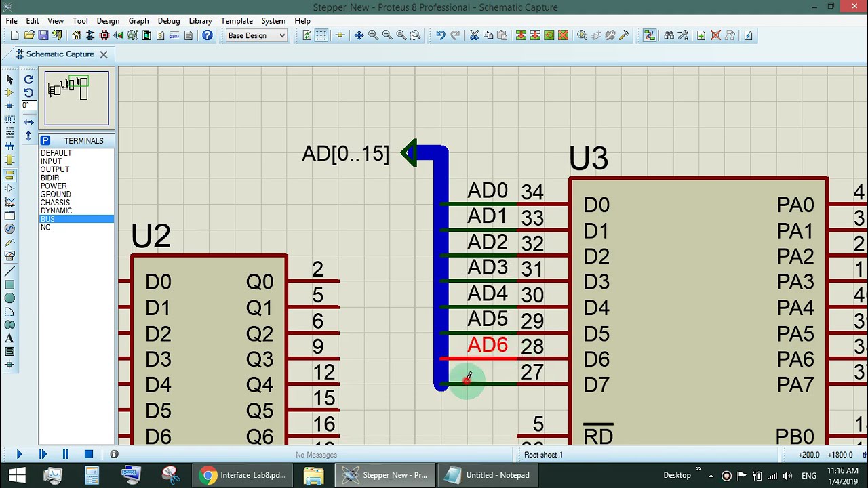This screenshot has width=868, height=488.
Task: Stop the simulation
Action: (89, 454)
